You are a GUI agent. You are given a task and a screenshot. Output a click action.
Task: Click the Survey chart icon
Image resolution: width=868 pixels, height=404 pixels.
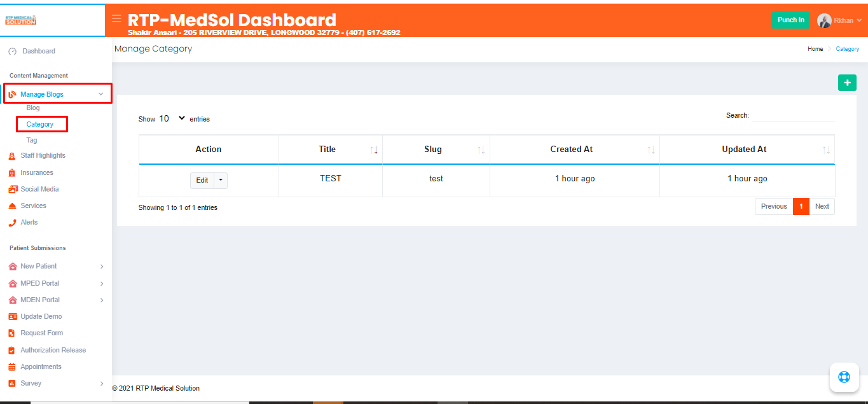pos(12,384)
